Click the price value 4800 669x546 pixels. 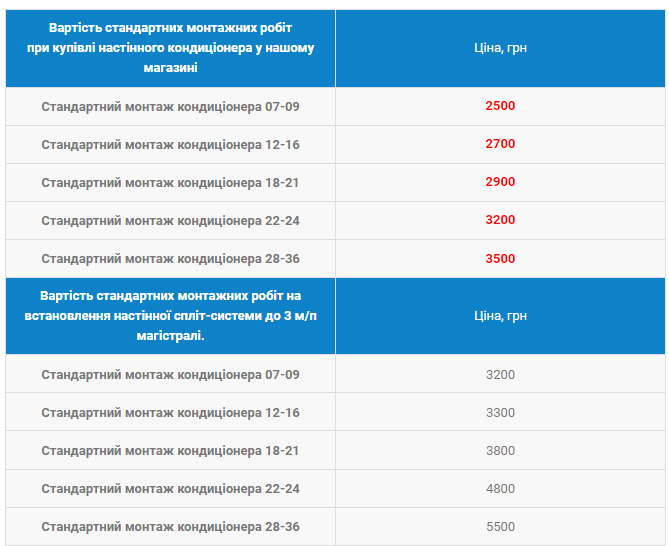click(x=500, y=489)
